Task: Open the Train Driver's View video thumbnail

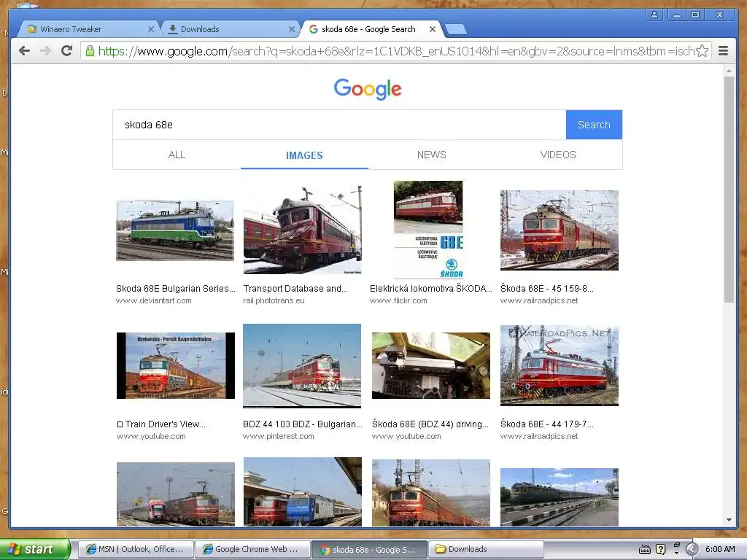Action: coord(175,366)
